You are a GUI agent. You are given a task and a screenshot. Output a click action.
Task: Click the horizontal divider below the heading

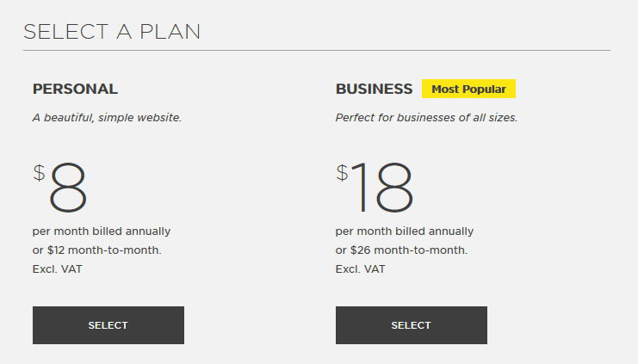[x=317, y=51]
